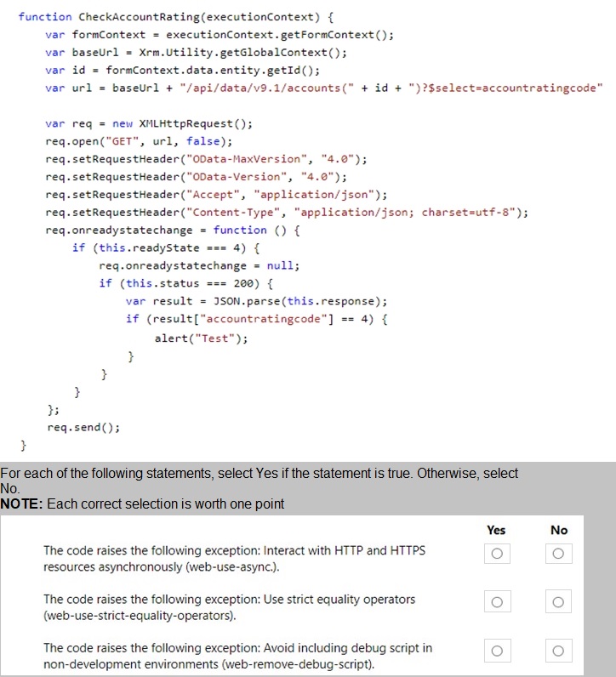Select No for web-remove-debug-script statement

tap(558, 651)
